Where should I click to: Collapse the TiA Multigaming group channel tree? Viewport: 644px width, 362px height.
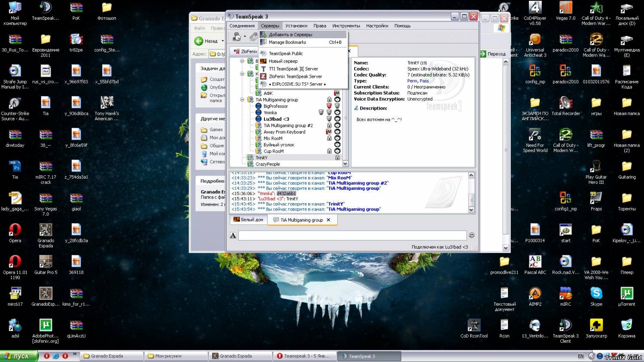[242, 100]
